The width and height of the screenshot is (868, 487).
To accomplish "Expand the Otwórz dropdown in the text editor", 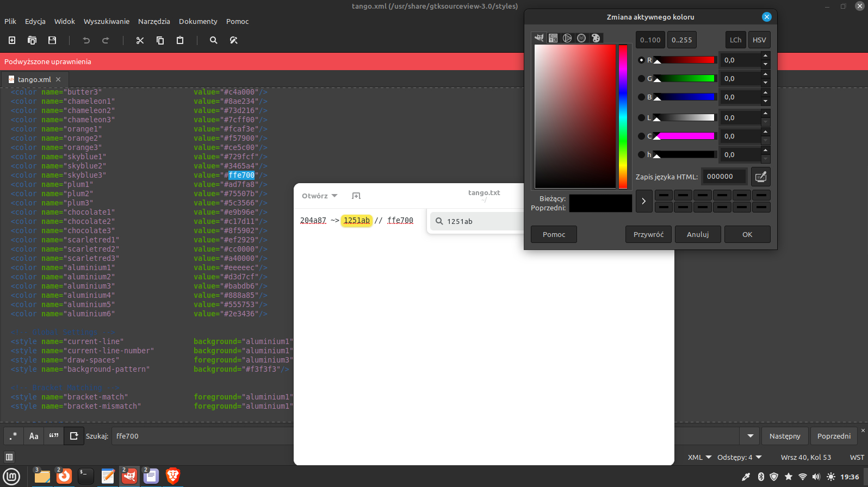I will (320, 196).
